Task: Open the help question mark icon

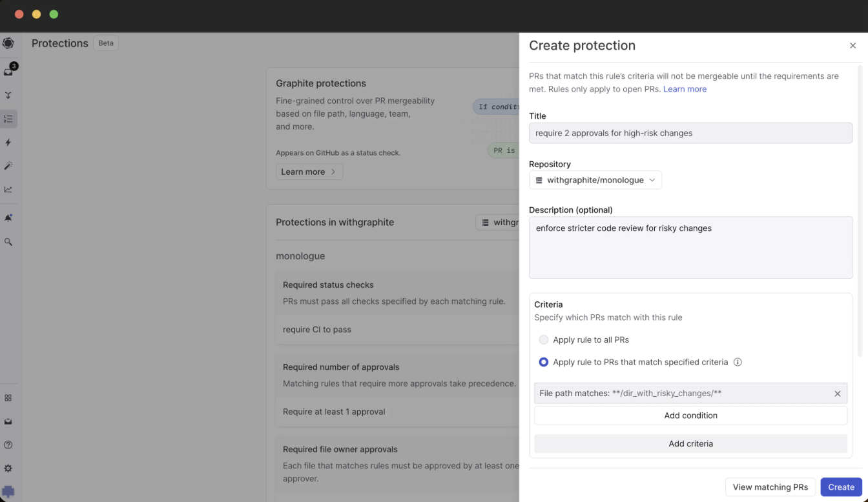Action: coord(8,445)
